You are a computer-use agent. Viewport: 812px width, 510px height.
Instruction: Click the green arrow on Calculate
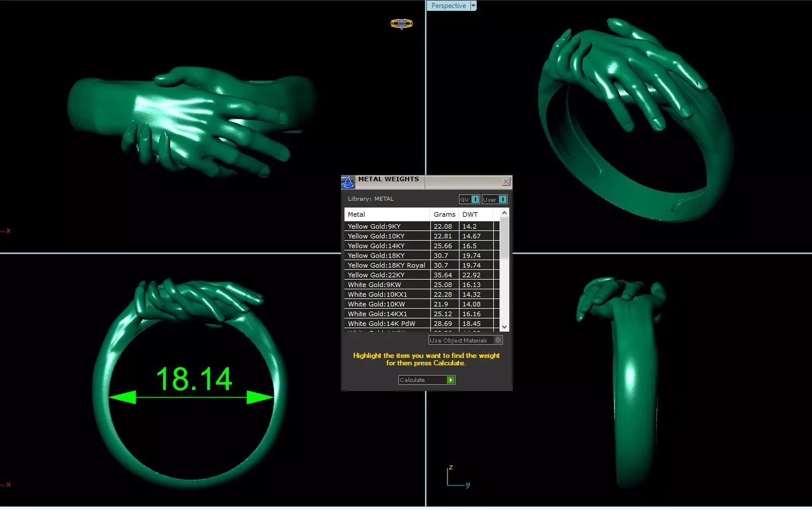point(451,380)
